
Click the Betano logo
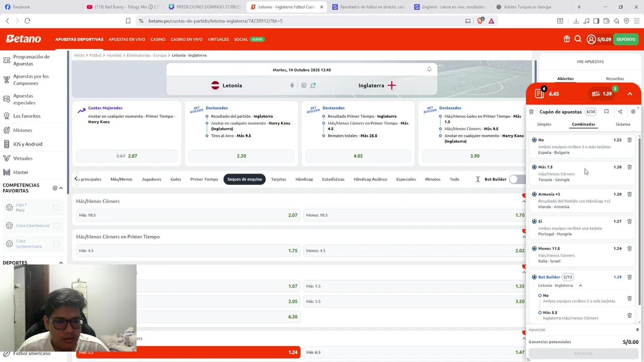coord(23,39)
